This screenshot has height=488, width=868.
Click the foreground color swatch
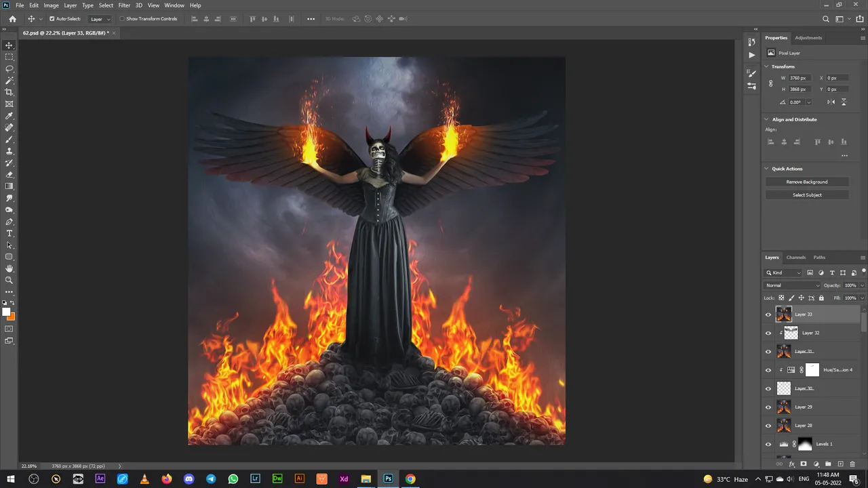6,312
